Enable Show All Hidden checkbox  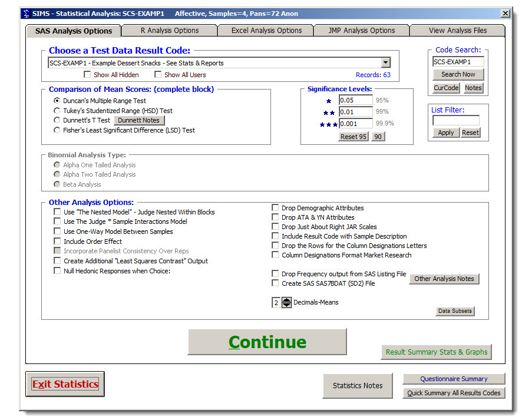(x=87, y=75)
